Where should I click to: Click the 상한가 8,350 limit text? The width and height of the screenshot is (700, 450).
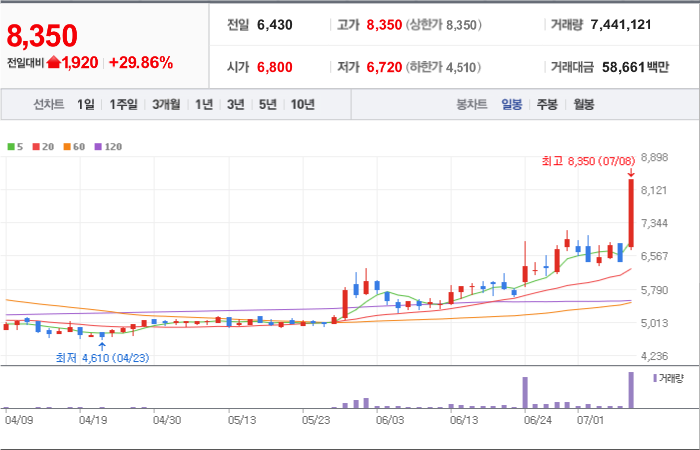pyautogui.click(x=443, y=25)
